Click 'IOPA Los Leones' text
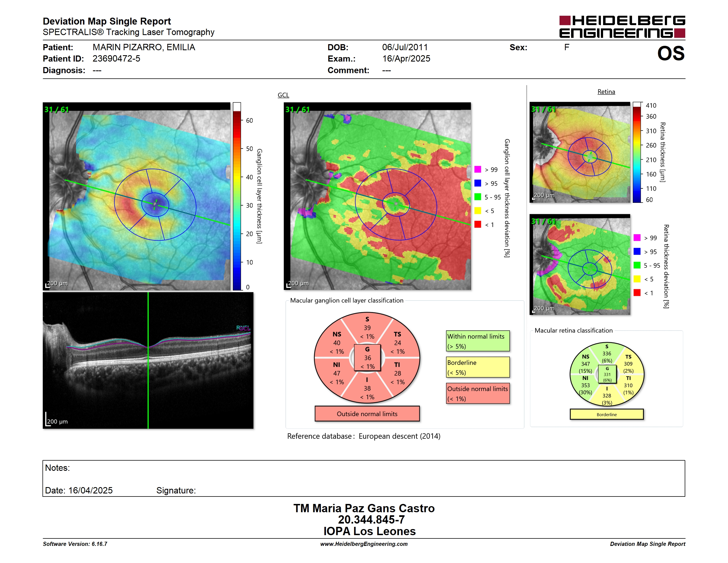This screenshot has height=563, width=728. [369, 531]
